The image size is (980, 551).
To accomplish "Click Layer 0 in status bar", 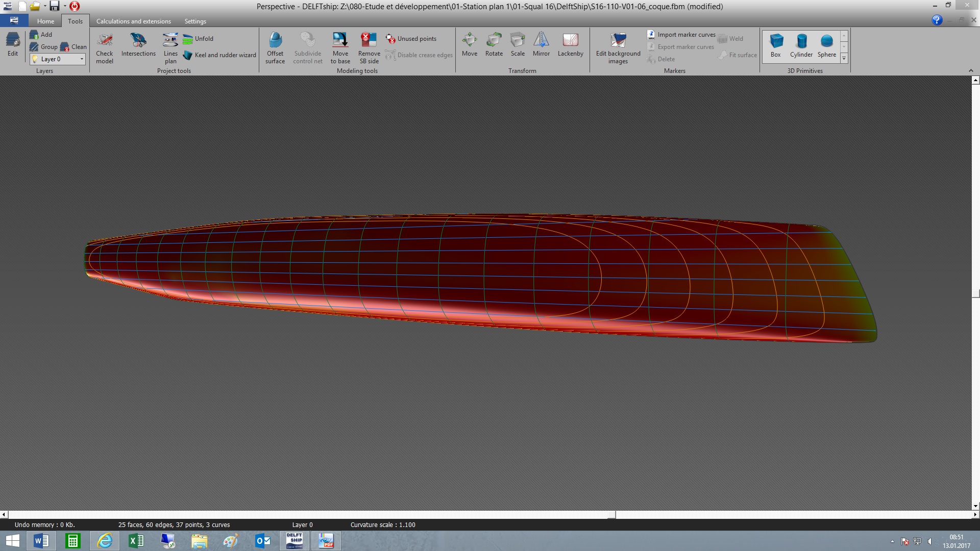I will (302, 524).
